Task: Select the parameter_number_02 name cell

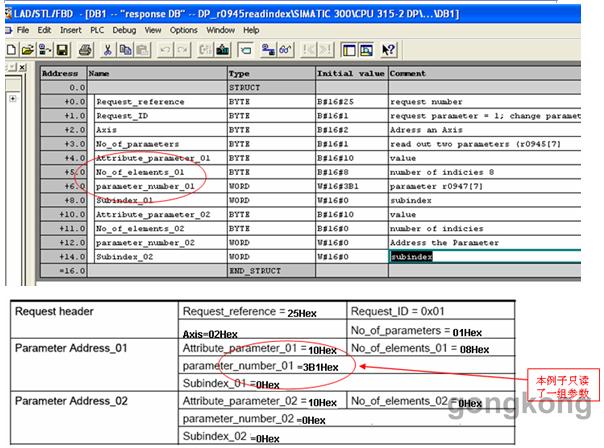Action: 161,243
